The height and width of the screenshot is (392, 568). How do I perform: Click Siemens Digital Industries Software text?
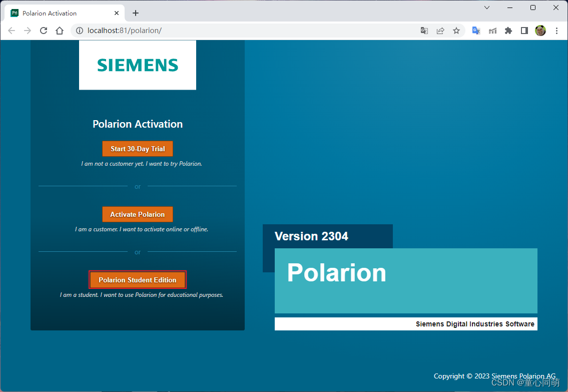click(x=475, y=324)
